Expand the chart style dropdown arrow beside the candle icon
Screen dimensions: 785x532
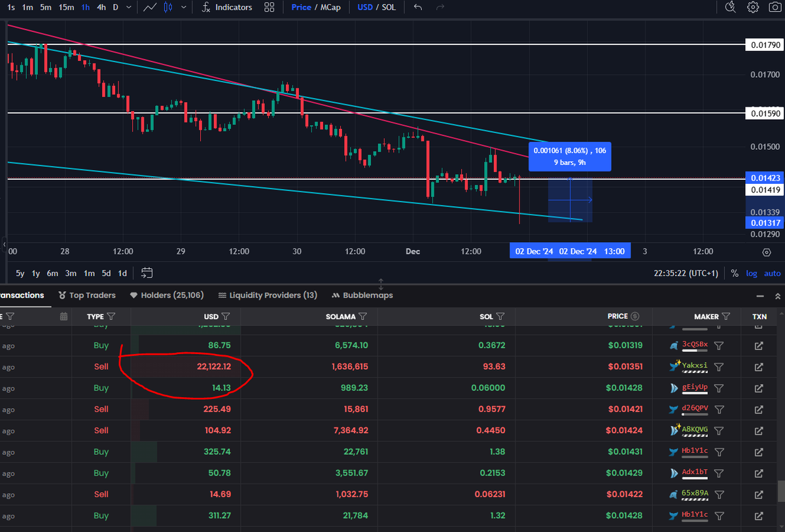tap(184, 7)
